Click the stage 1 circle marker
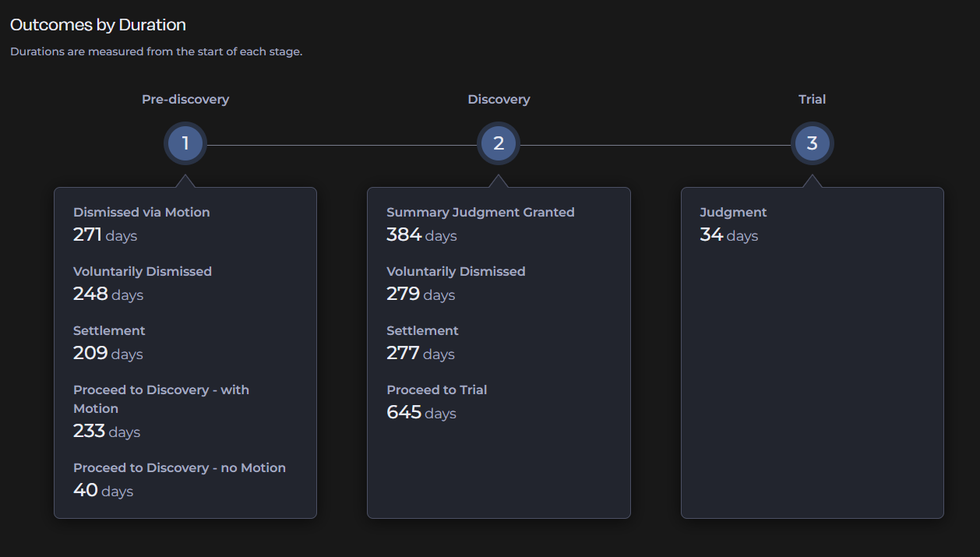The height and width of the screenshot is (557, 980). pos(185,143)
